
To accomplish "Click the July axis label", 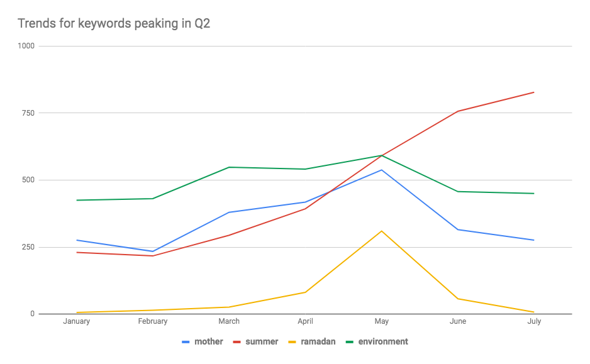I will pos(534,321).
